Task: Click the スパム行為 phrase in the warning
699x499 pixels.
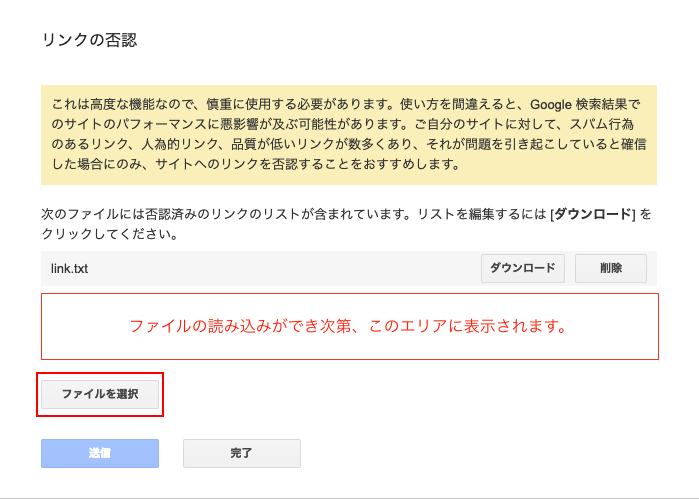Action: [x=602, y=124]
